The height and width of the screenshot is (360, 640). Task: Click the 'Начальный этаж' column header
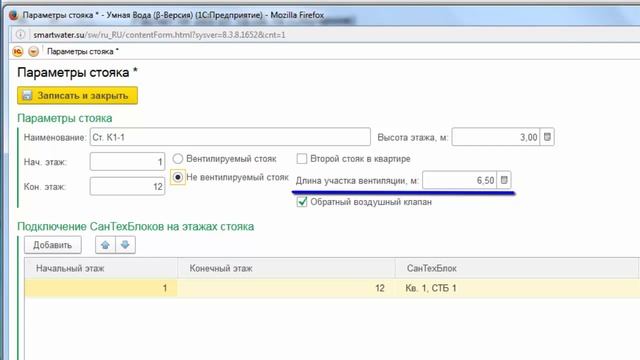pyautogui.click(x=101, y=268)
